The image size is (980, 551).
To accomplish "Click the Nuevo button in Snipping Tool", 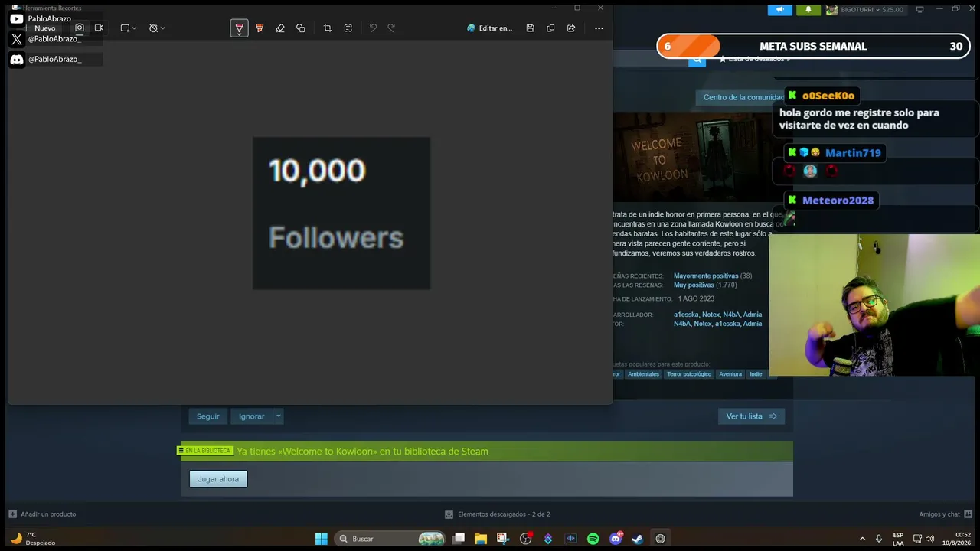I will tap(40, 28).
